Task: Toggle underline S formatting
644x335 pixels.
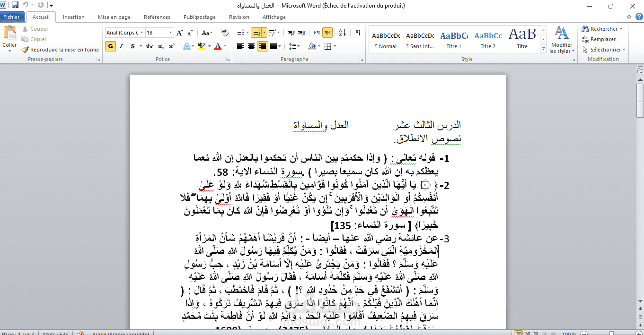Action: [x=133, y=46]
